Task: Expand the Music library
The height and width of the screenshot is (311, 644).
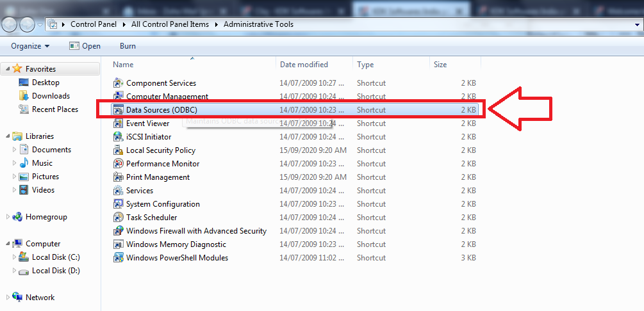Action: point(15,163)
